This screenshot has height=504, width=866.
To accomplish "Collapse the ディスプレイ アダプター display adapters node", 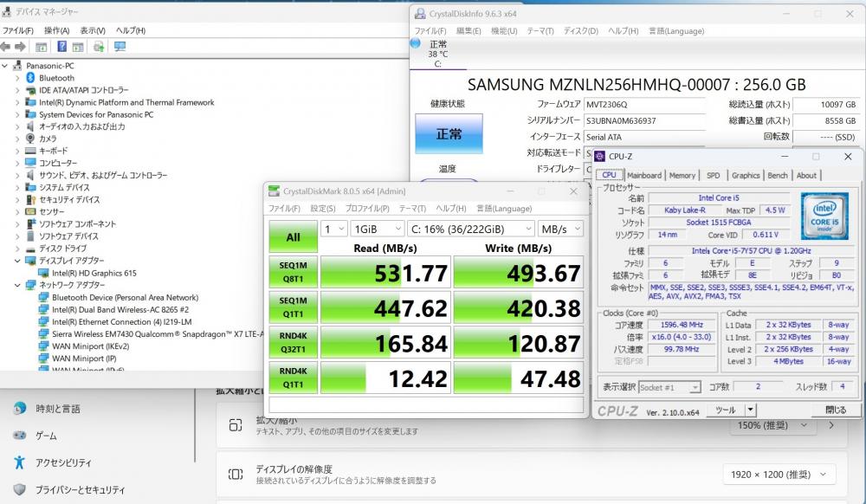I will (x=17, y=261).
